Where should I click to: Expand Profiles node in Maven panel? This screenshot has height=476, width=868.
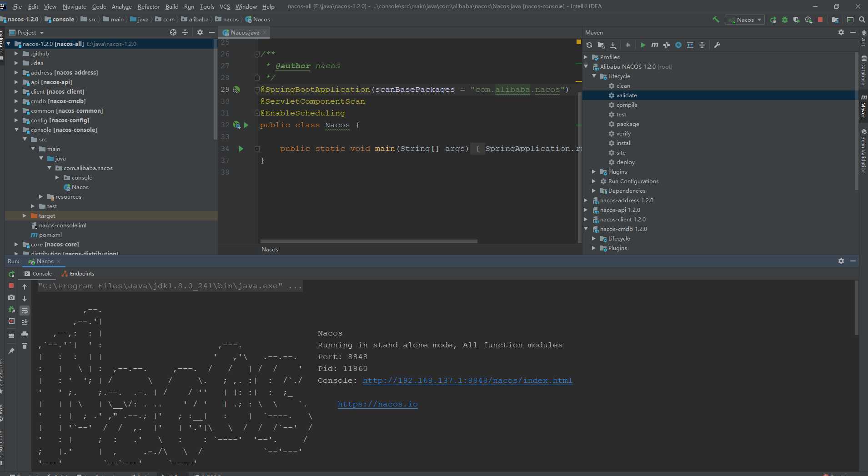586,57
